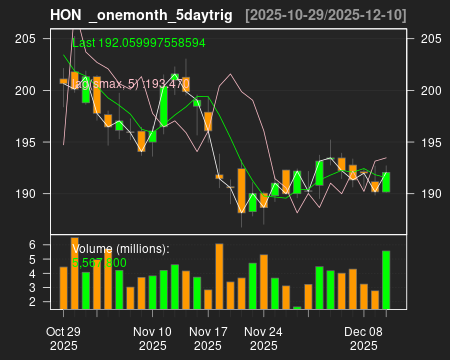Select the tall green candlestick for Nov 11
The image size is (450, 360).
164,106
